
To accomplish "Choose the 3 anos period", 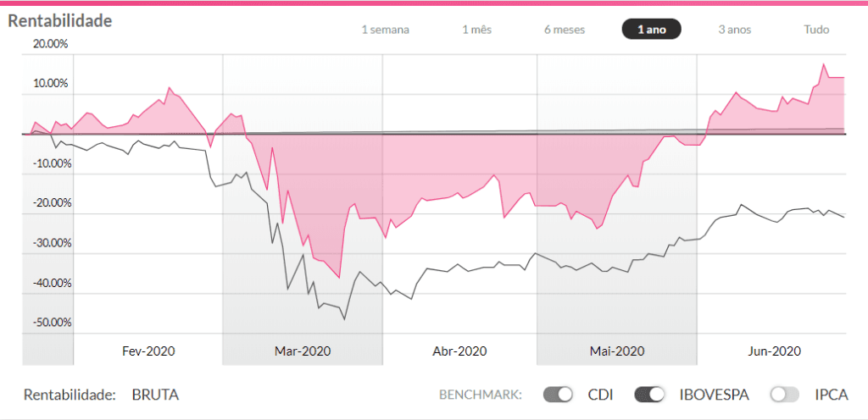I will tap(735, 30).
